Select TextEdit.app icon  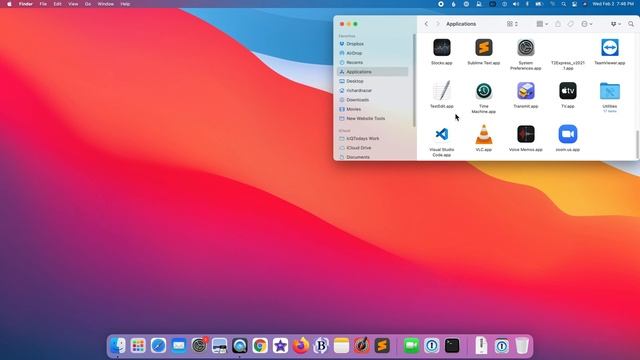(442, 91)
